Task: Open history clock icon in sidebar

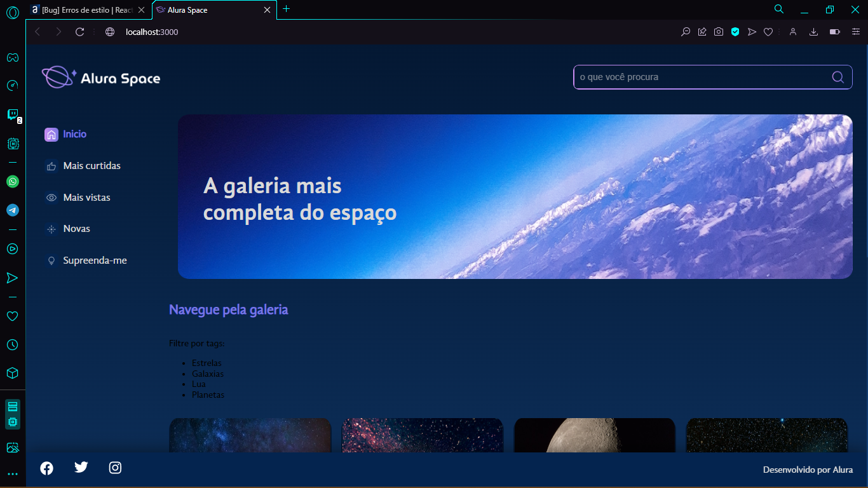Action: [12, 344]
